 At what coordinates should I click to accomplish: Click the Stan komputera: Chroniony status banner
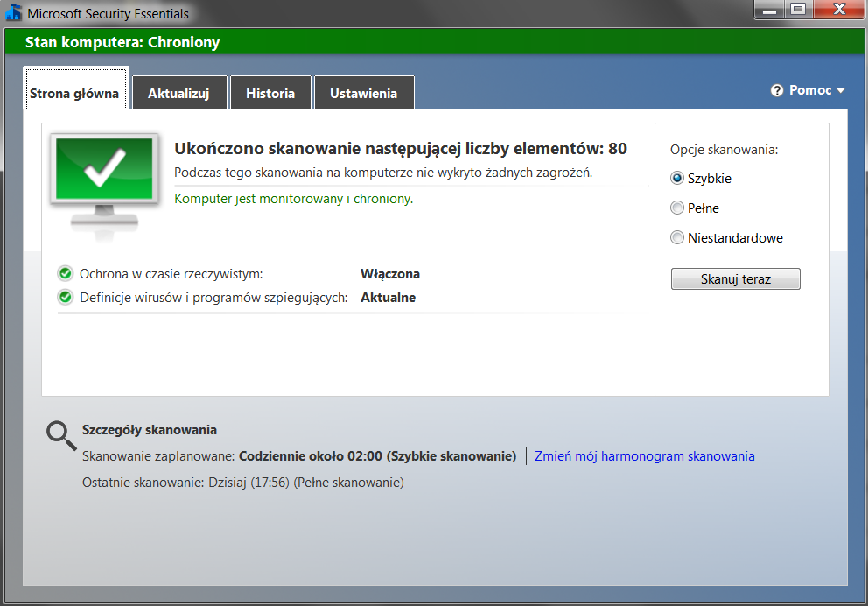(435, 42)
